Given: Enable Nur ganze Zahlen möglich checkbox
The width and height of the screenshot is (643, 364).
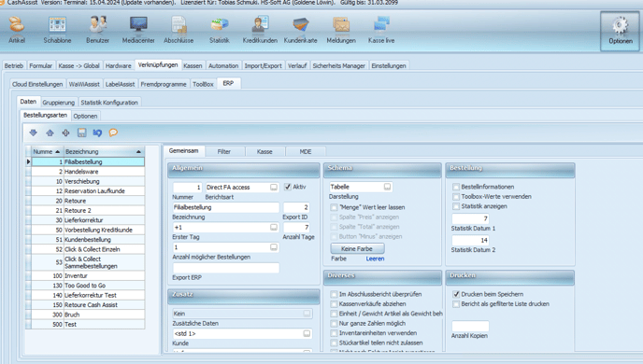Looking at the screenshot, I should [334, 324].
